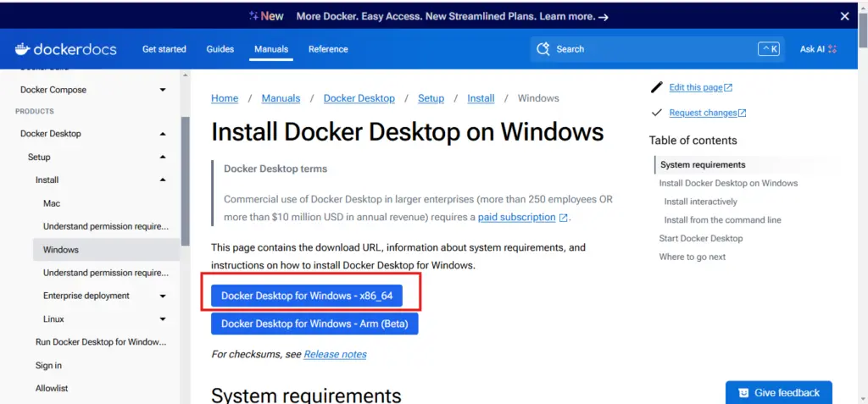Download Docker Desktop for Windows Arm (Beta)
Screen dimensions: 868x404
point(314,324)
